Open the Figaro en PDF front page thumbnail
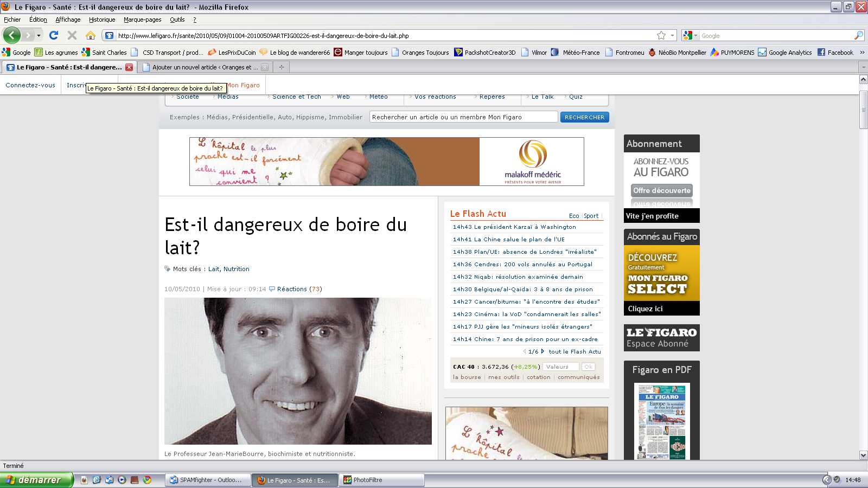Screen dimensions: 868x488 pyautogui.click(x=662, y=421)
